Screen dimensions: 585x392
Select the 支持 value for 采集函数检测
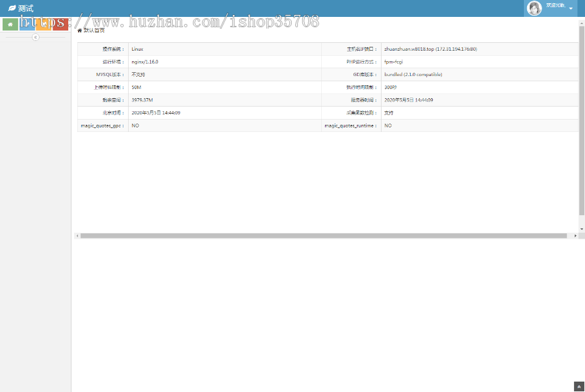point(389,112)
